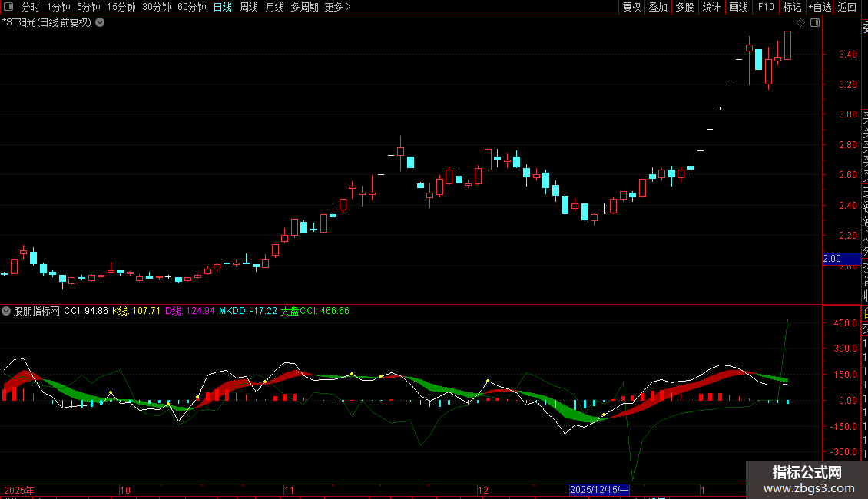This screenshot has height=499, width=868.
Task: Click the K线: 107.71 value
Action: (136, 311)
